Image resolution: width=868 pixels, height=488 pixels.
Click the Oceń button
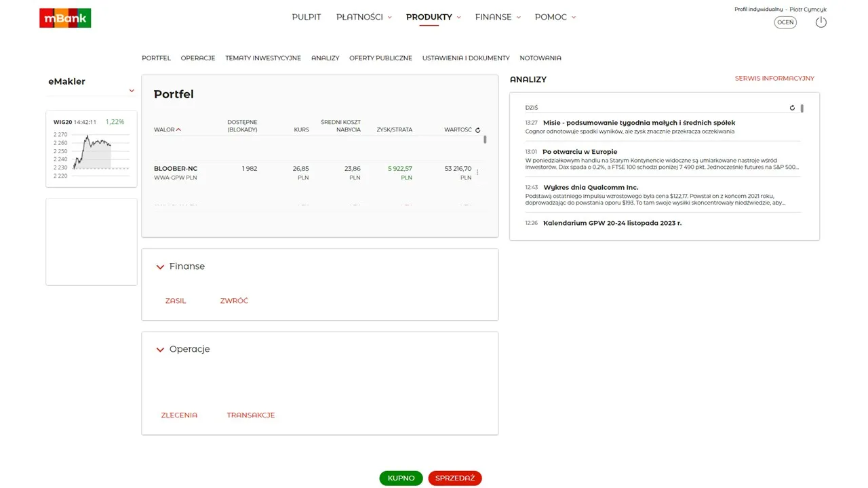785,22
